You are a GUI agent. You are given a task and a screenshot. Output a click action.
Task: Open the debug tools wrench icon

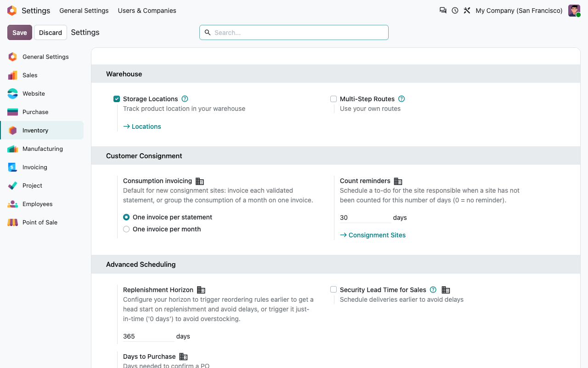click(x=467, y=10)
